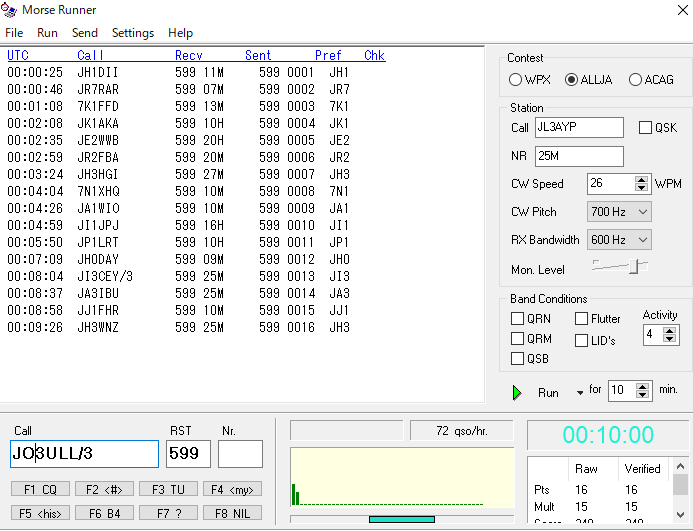Click the F4 <my> button

point(232,489)
